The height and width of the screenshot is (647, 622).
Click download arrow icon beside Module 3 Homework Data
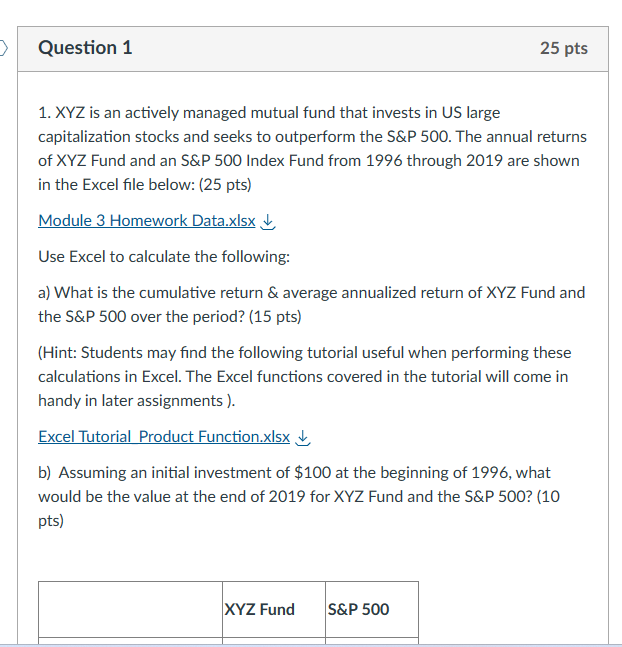(268, 222)
